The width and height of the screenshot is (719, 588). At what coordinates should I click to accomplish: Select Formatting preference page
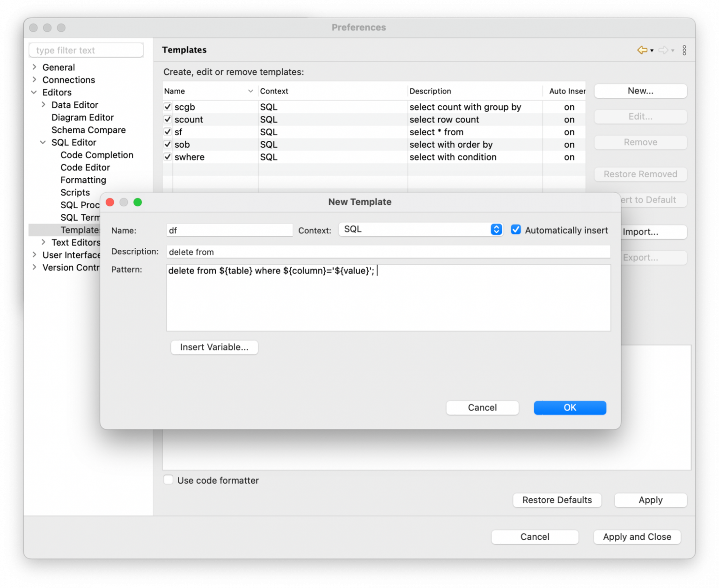(x=83, y=180)
